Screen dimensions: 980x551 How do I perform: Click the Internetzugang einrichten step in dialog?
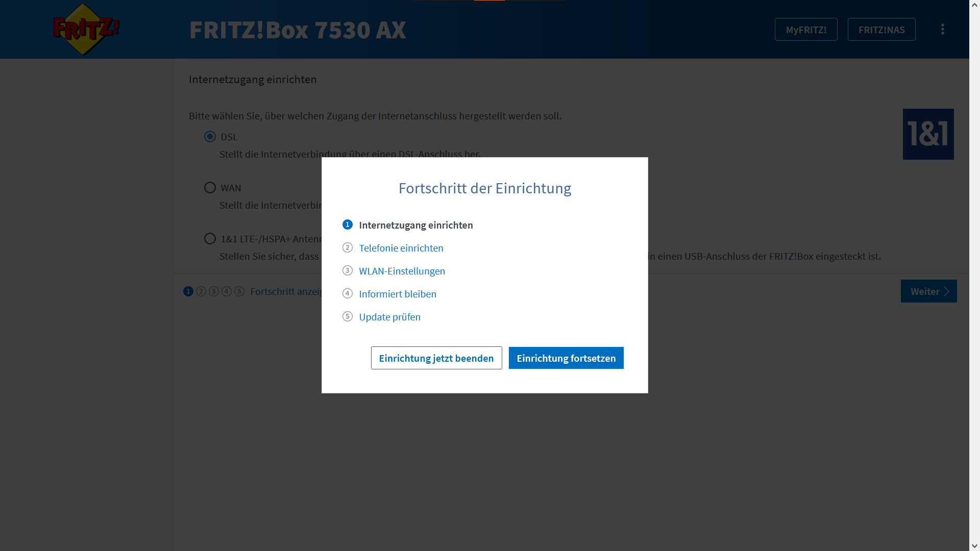(x=416, y=225)
